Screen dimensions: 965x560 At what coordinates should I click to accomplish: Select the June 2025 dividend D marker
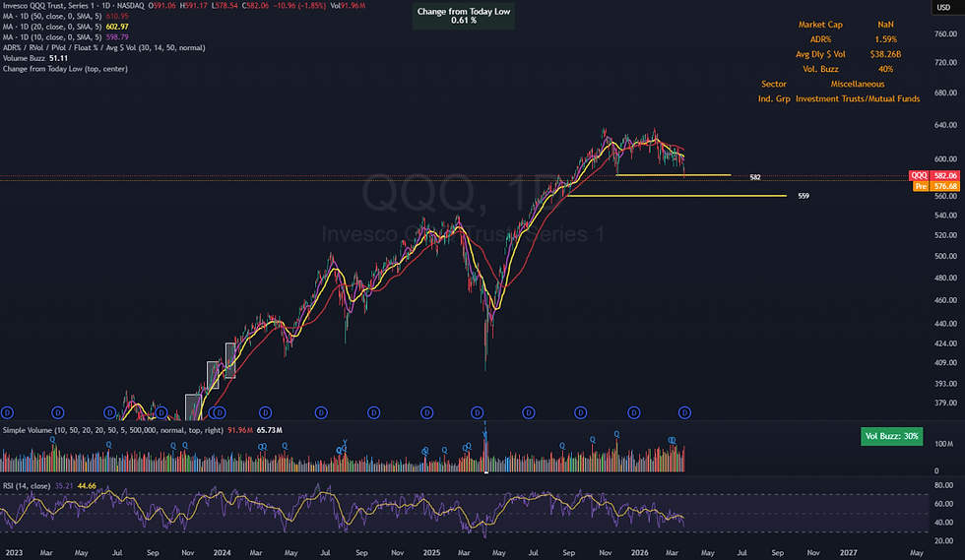(x=529, y=413)
